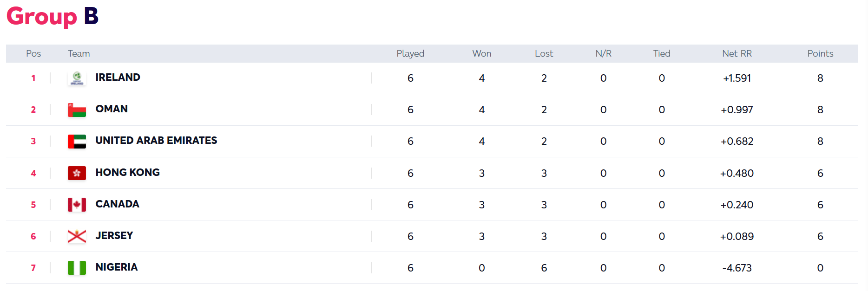The image size is (868, 291).
Task: Click the Net RR column header
Action: [736, 54]
